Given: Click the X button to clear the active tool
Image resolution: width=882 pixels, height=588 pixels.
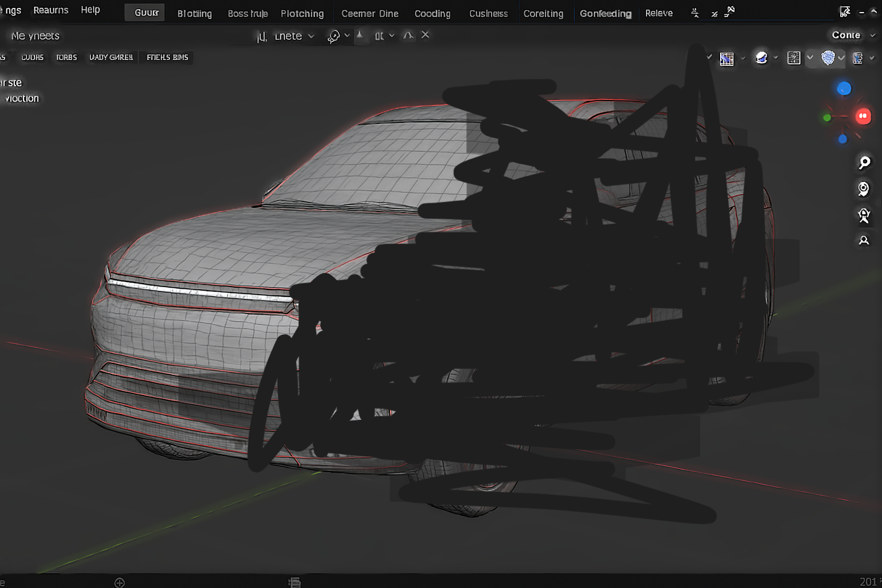Looking at the screenshot, I should pyautogui.click(x=425, y=35).
